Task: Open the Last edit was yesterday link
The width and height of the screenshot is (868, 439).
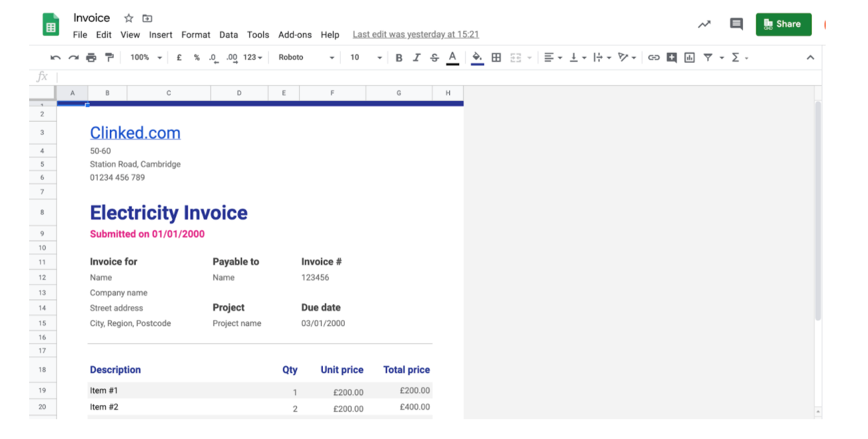Action: point(415,34)
